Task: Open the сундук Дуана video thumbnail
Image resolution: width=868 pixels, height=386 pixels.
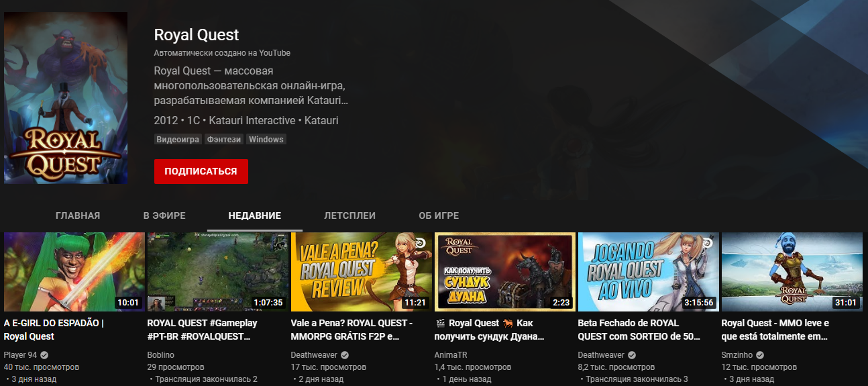Action: [x=505, y=272]
